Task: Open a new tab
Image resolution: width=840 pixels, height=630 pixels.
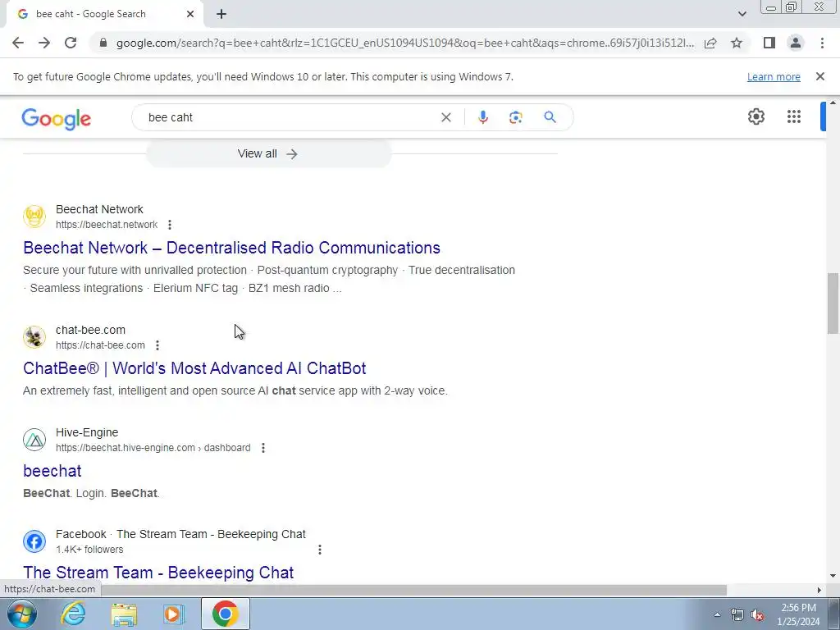Action: click(x=221, y=14)
